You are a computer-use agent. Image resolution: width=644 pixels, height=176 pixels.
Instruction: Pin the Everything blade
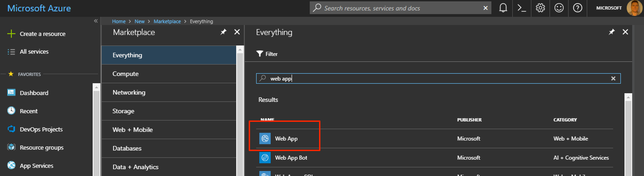tap(612, 32)
